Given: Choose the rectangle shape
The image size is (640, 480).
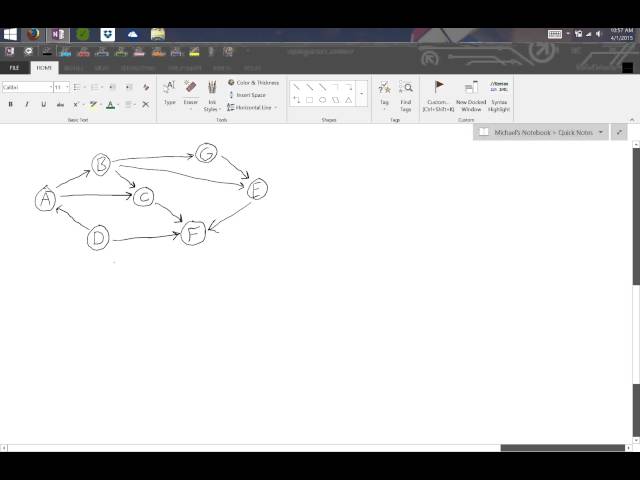Looking at the screenshot, I should pos(309,100).
